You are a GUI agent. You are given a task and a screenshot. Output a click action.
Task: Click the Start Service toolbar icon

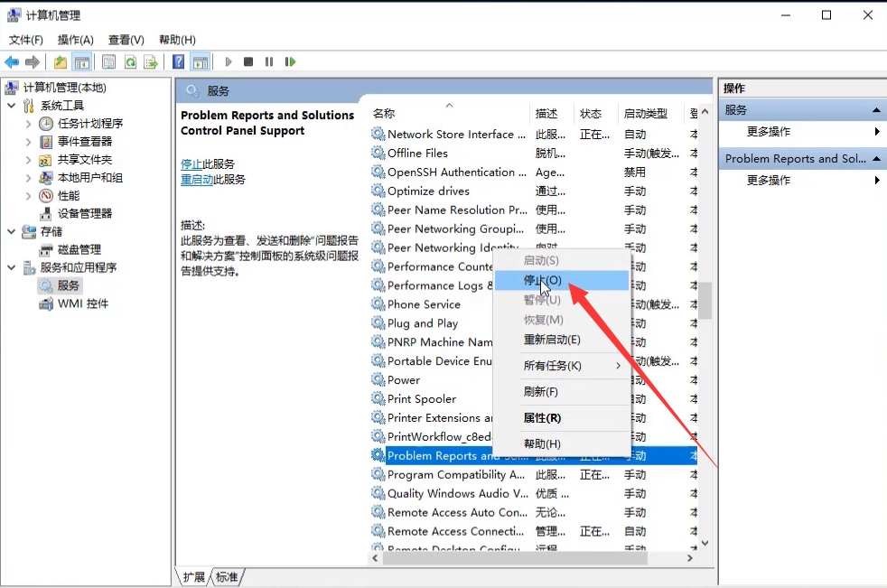click(228, 61)
